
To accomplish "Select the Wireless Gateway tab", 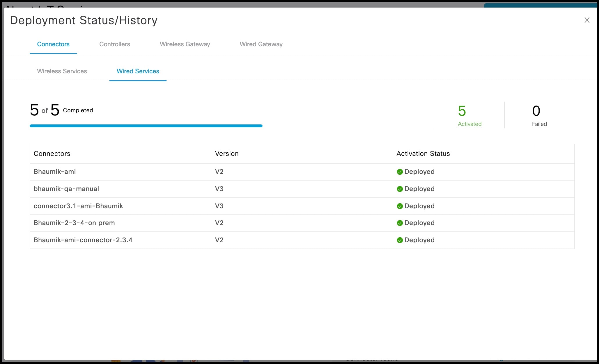I will pyautogui.click(x=185, y=44).
